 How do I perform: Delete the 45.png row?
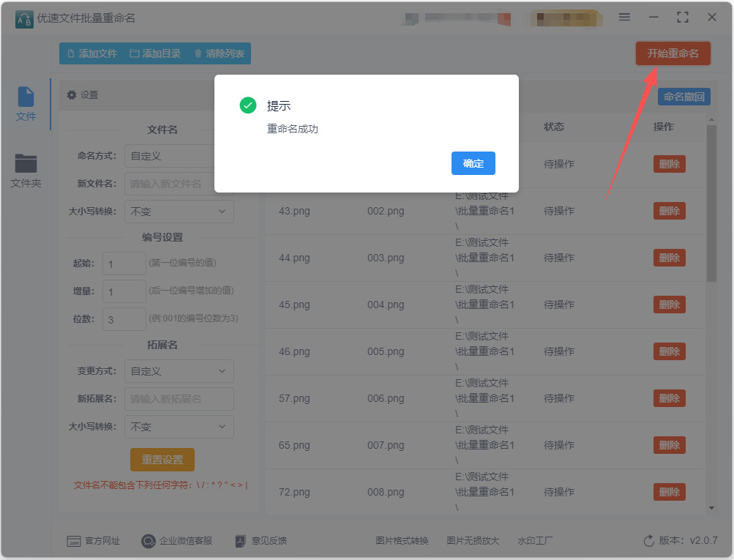point(670,305)
